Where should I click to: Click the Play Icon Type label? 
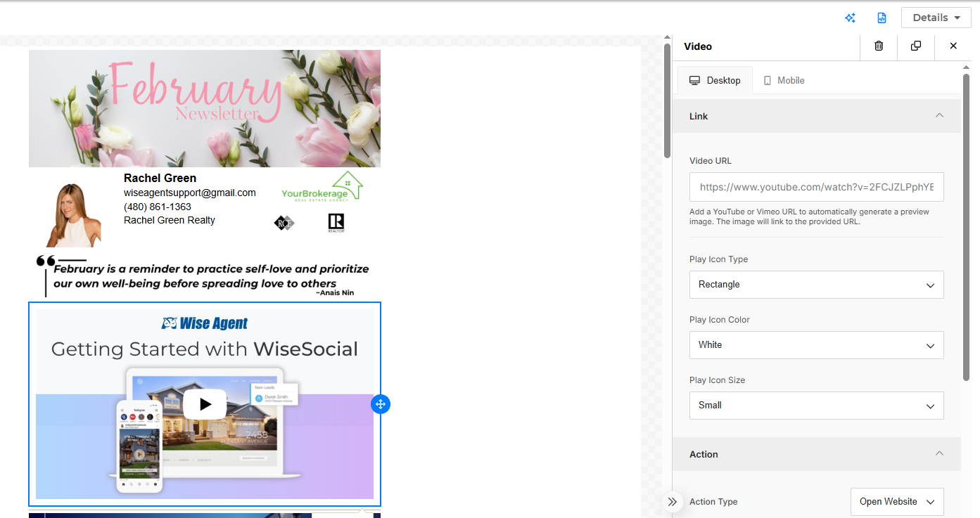click(x=718, y=259)
